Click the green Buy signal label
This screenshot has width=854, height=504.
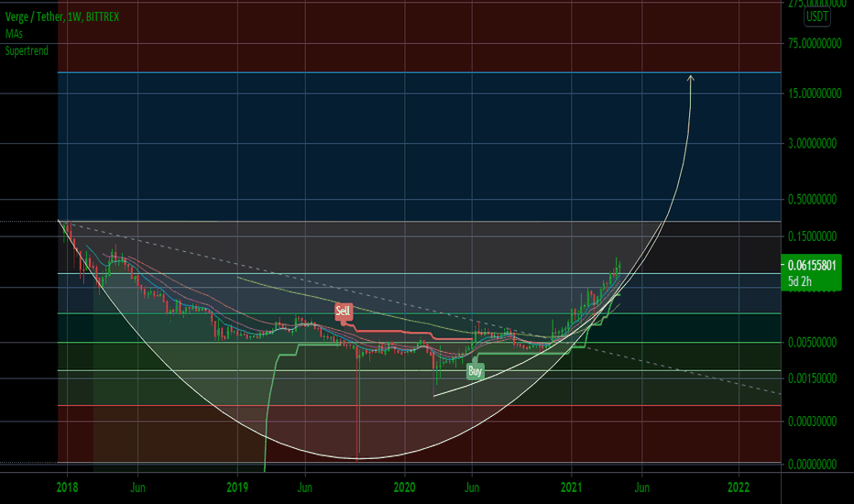(475, 372)
